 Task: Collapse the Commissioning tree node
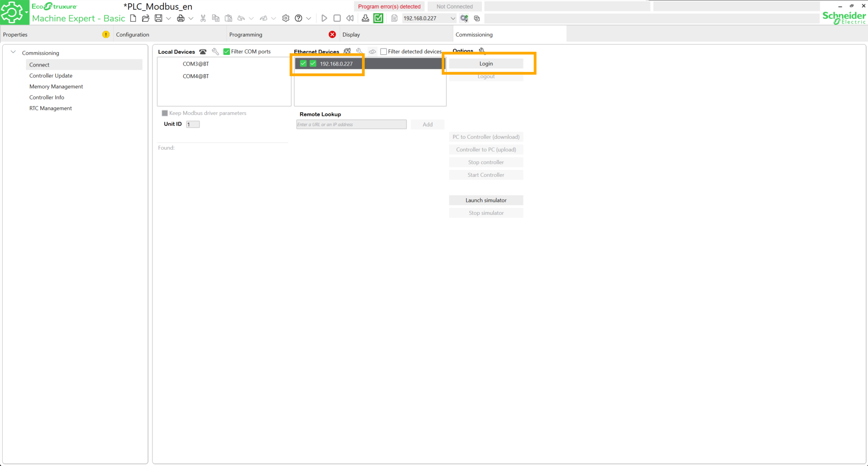point(13,52)
